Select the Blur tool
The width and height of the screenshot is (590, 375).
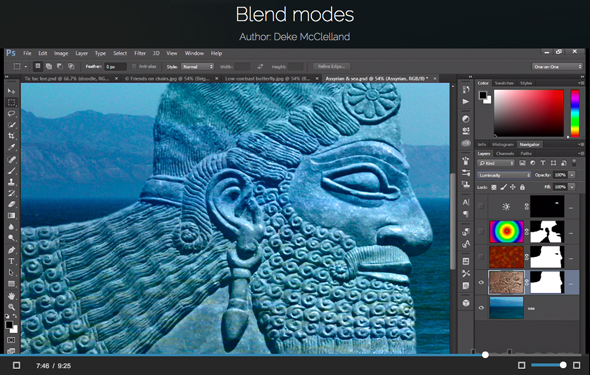[11, 227]
